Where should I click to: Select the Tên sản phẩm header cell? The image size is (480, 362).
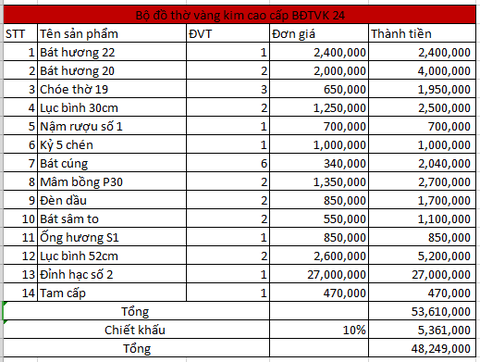[x=112, y=34]
